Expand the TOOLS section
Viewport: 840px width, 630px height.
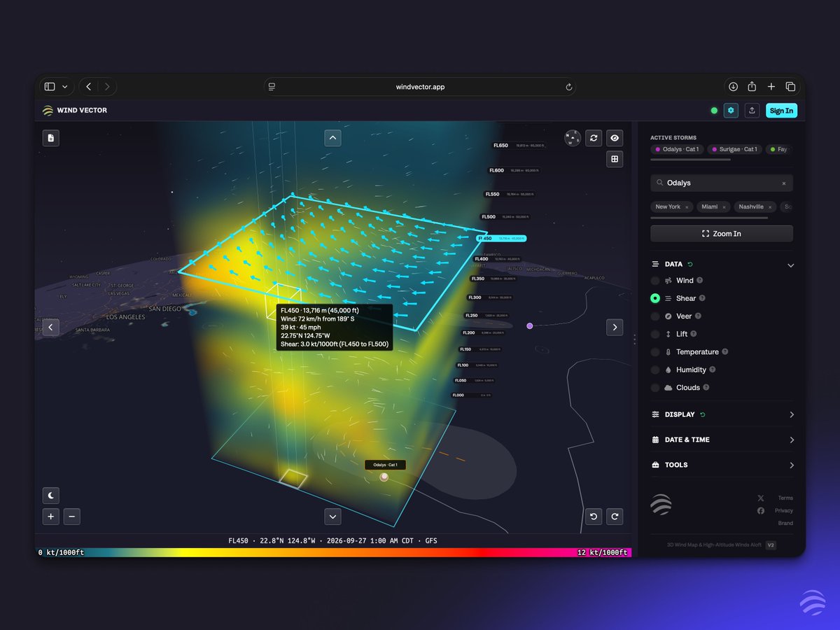point(792,465)
